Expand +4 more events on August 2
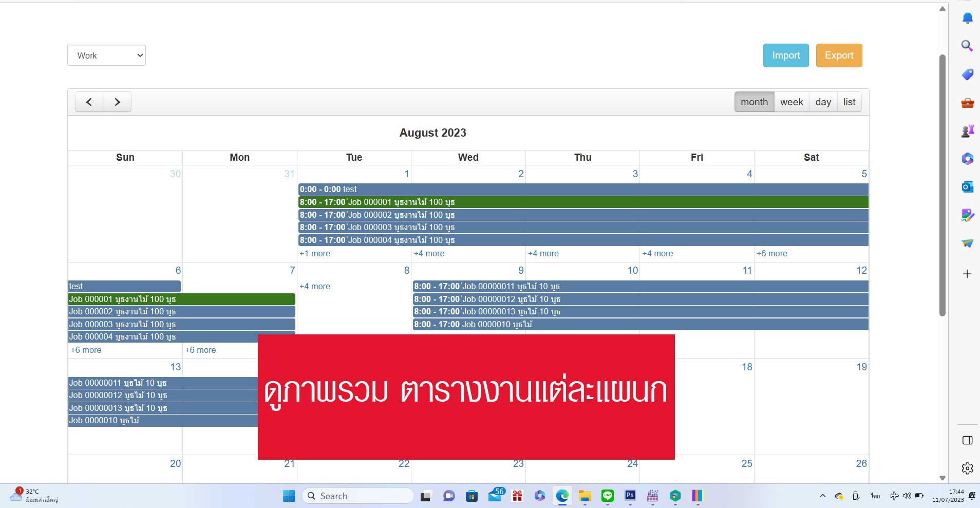This screenshot has width=980, height=508. point(429,253)
